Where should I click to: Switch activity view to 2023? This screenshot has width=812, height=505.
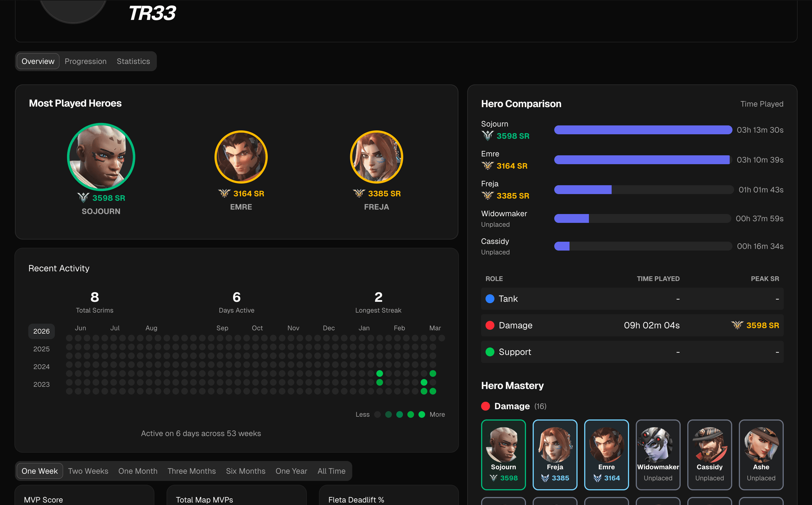pos(41,384)
